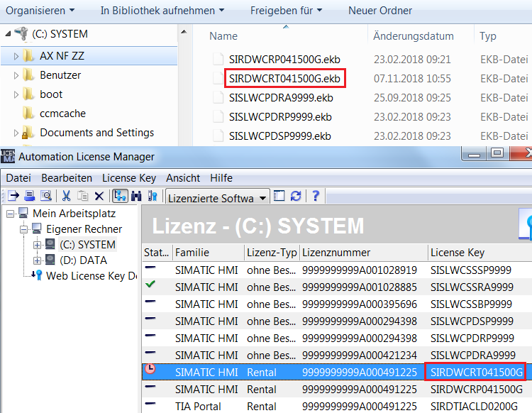Cut selected license key with scissors
Screen dimensions: 532x413
pos(66,196)
